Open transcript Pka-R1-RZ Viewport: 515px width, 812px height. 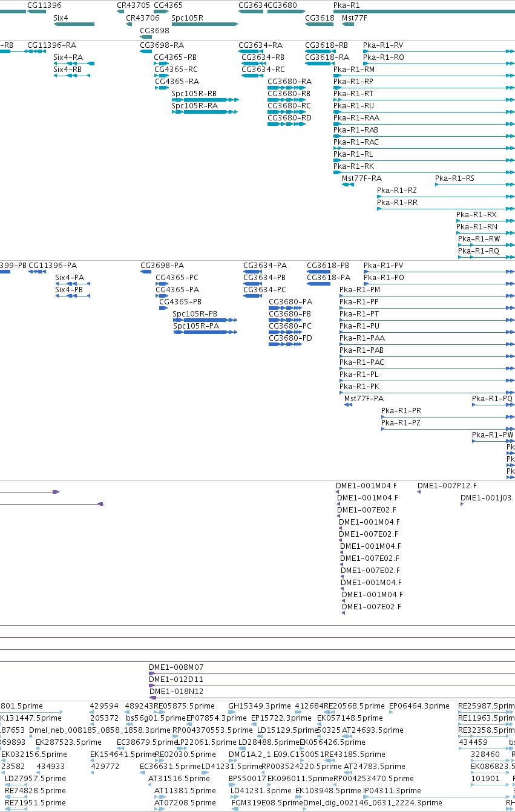pos(397,191)
